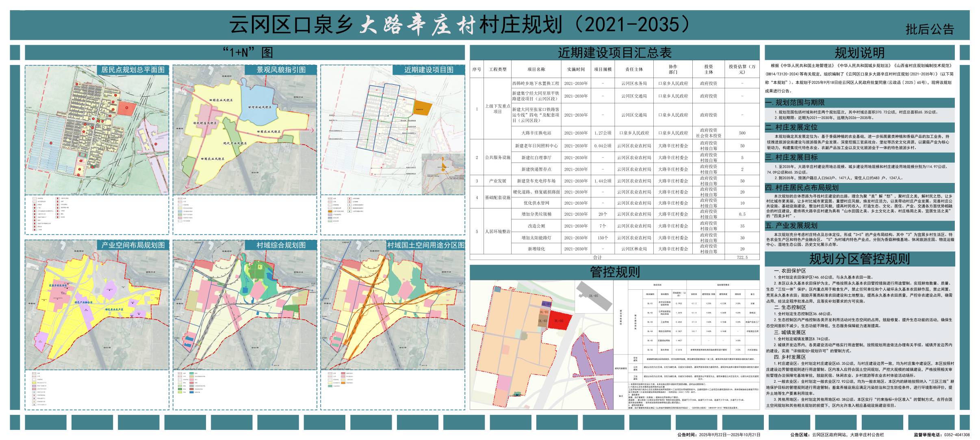This screenshot has height=440, width=980.
Task: Click the 一.规划范围与期限 subsection heading
Action: pyautogui.click(x=794, y=103)
